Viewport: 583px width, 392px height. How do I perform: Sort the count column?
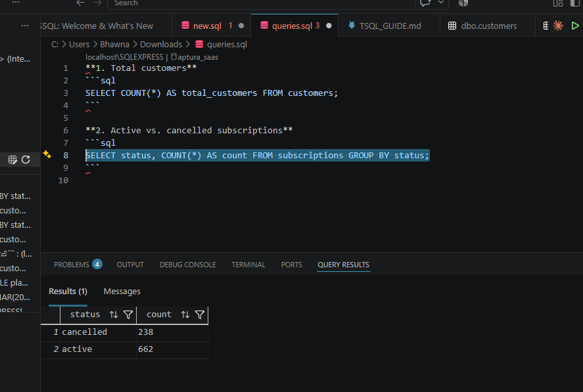[x=185, y=315]
